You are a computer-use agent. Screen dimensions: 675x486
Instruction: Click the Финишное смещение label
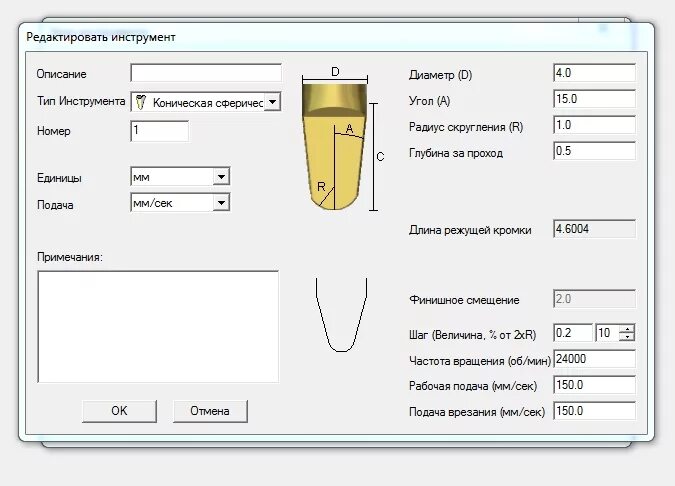(x=464, y=300)
